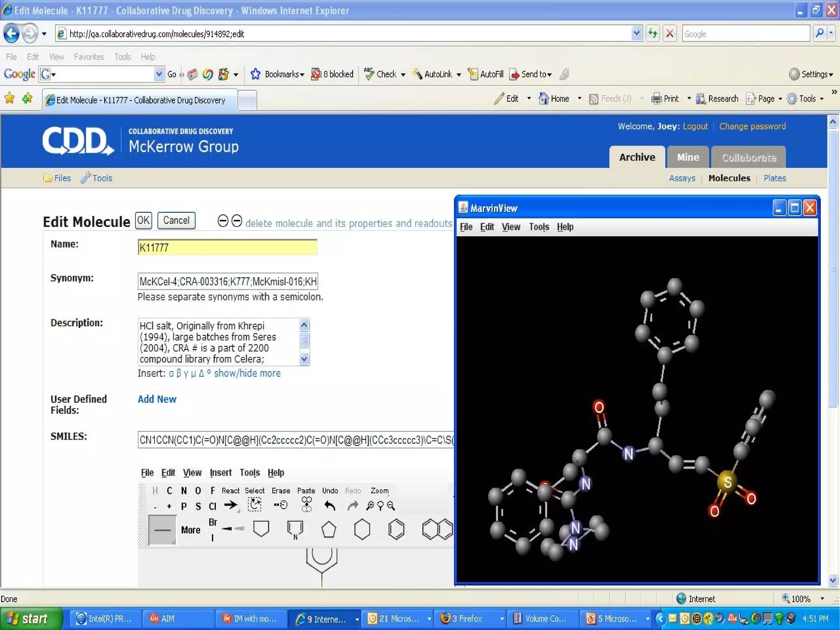Viewport: 840px width, 630px height.
Task: Pick the cyclohexane ring template
Action: [x=362, y=529]
